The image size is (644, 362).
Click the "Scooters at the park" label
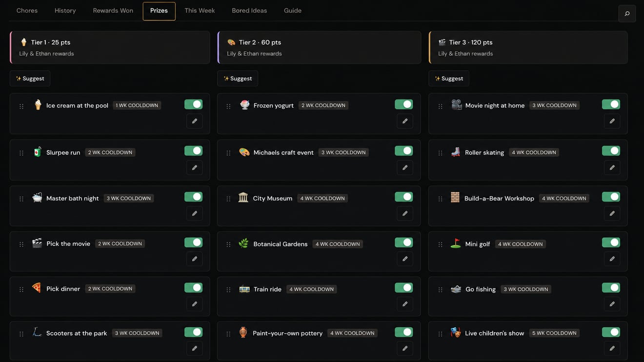(x=77, y=333)
